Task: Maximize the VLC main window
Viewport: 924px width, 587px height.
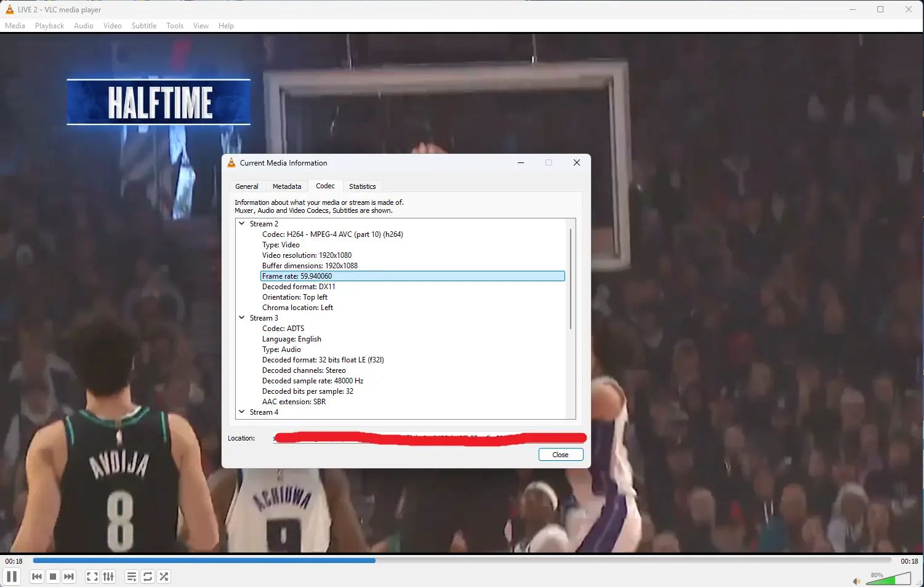Action: (x=880, y=9)
